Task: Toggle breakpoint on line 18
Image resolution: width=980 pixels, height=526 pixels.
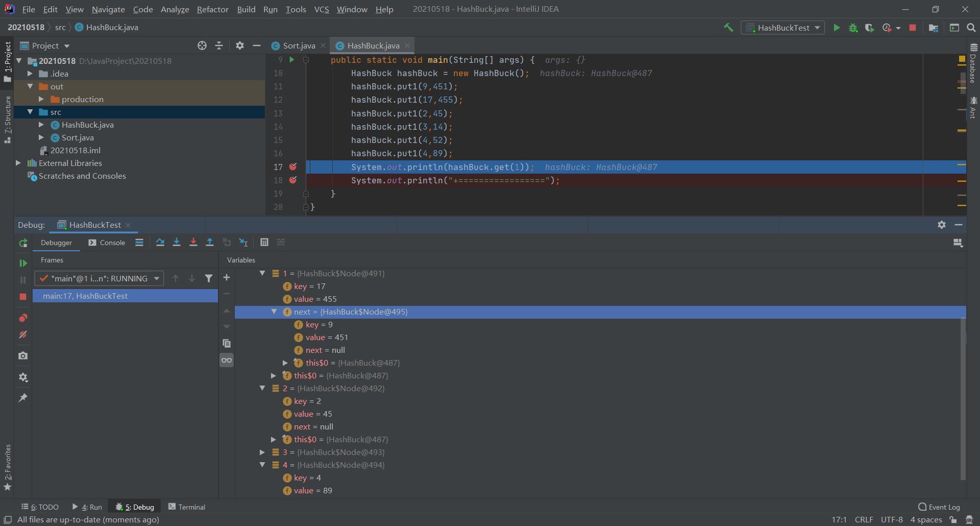Action: point(293,180)
